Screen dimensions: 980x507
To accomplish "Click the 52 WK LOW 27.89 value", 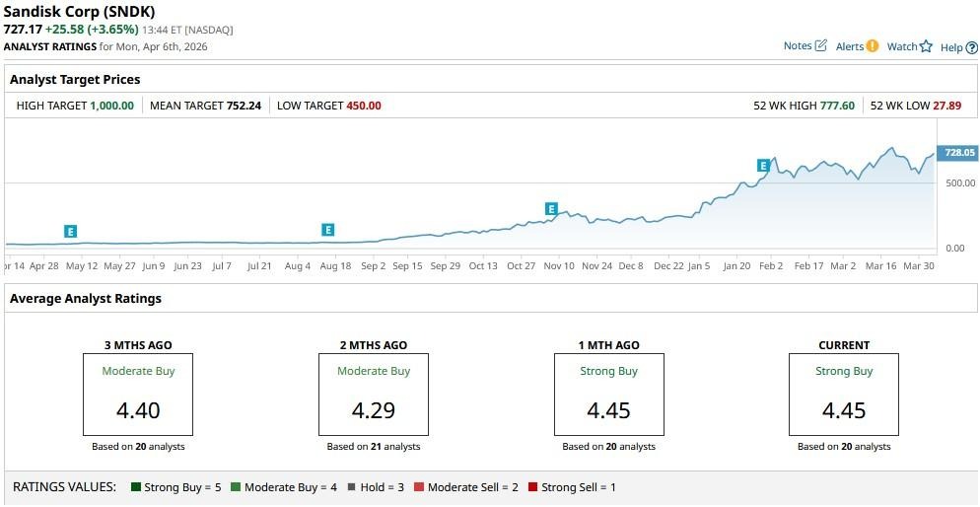I will [946, 106].
